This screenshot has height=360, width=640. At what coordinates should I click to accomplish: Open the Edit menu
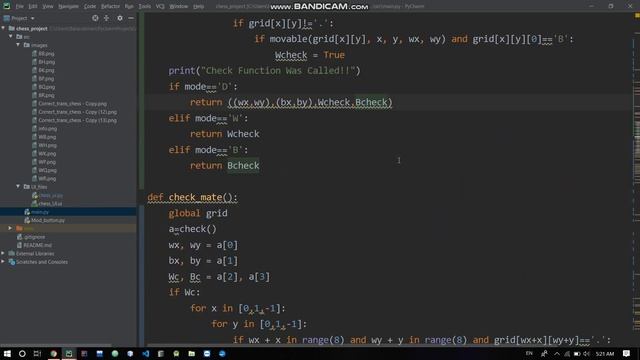[33, 7]
